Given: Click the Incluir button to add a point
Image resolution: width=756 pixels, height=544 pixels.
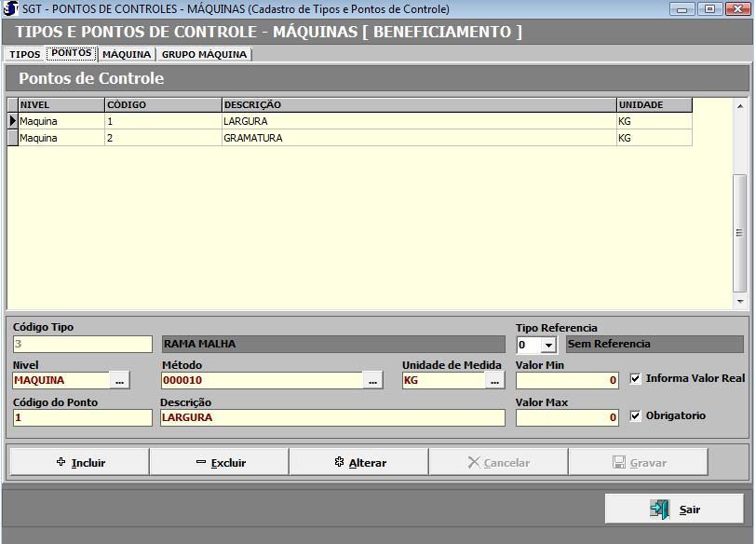Looking at the screenshot, I should [79, 462].
